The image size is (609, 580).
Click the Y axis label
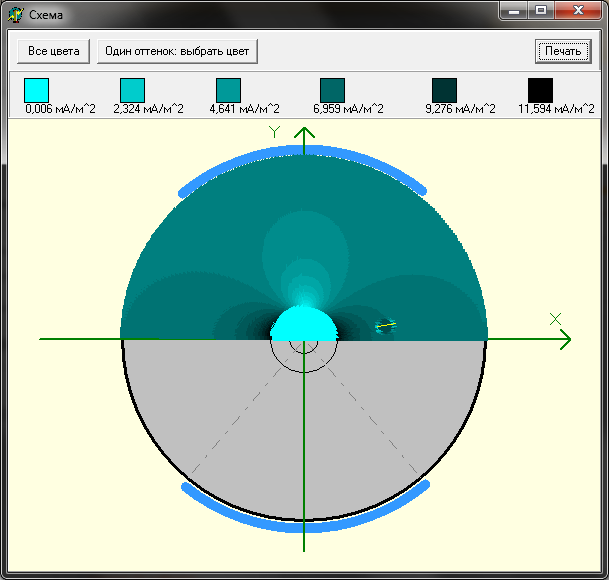275,132
